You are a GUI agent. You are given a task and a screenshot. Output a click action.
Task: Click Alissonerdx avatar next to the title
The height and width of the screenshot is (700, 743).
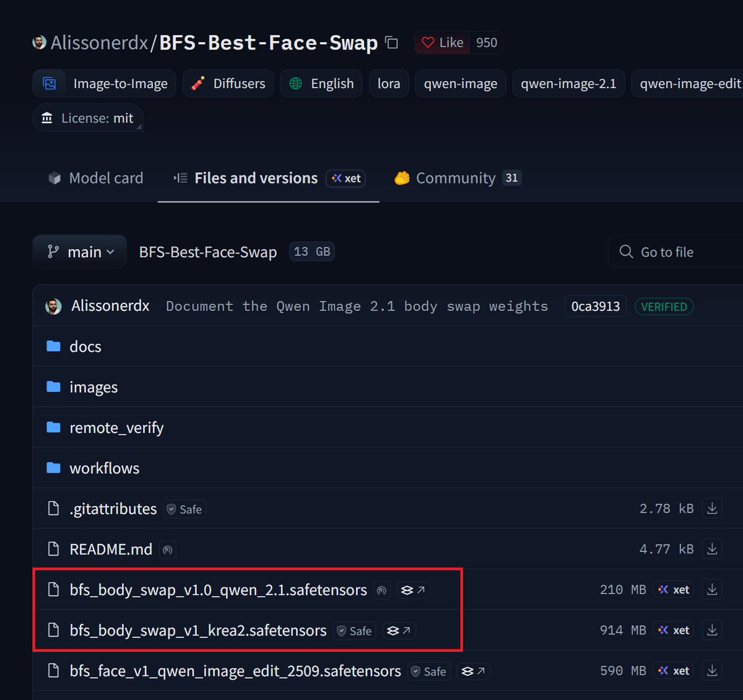[39, 42]
